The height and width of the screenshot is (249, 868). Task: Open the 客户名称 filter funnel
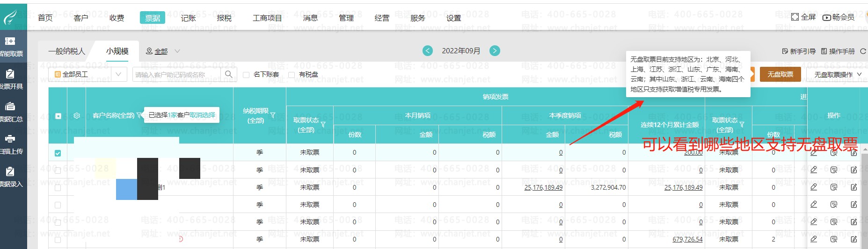139,115
